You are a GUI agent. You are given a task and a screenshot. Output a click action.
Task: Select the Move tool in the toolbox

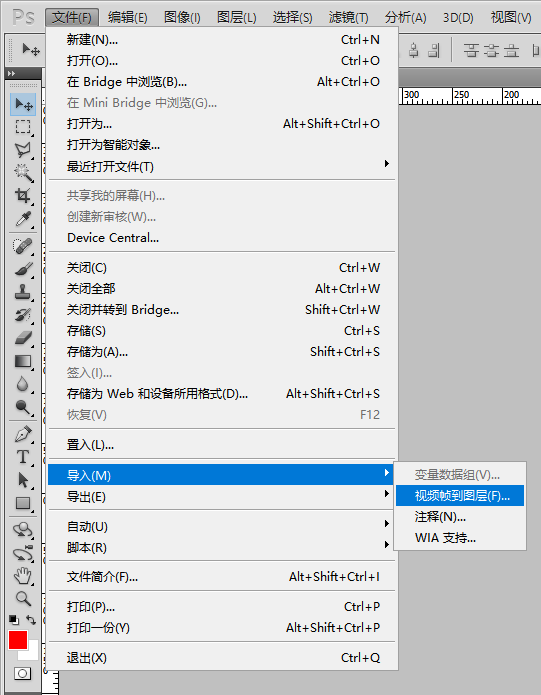tap(23, 105)
